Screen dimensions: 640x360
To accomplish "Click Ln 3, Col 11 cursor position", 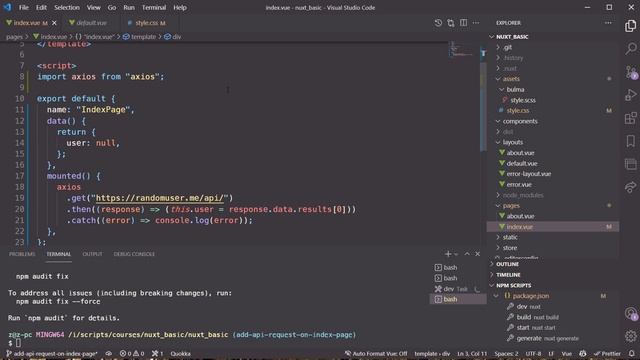I will point(472,353).
